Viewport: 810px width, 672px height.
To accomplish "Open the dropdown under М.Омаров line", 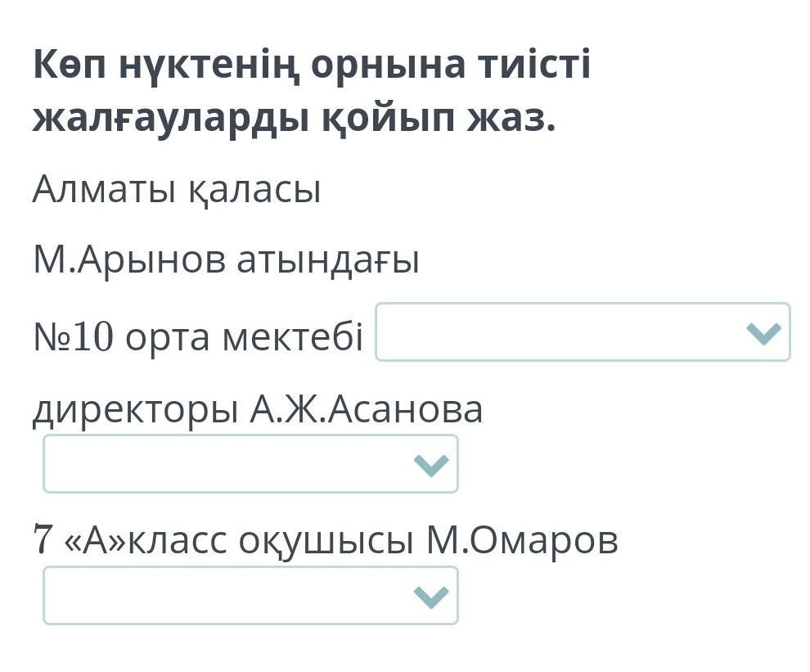I will point(250,596).
